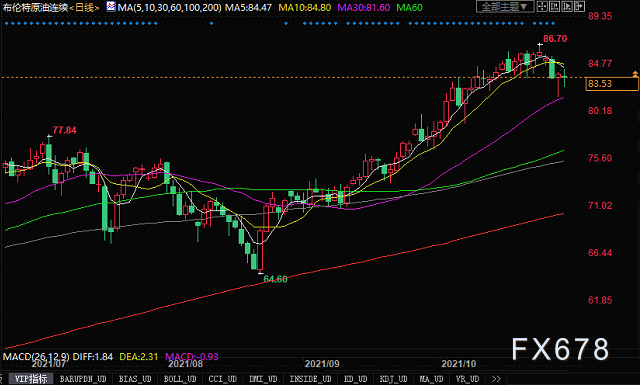The height and width of the screenshot is (385, 640).
Task: Select the BIAS_UD indicator tab
Action: click(135, 379)
